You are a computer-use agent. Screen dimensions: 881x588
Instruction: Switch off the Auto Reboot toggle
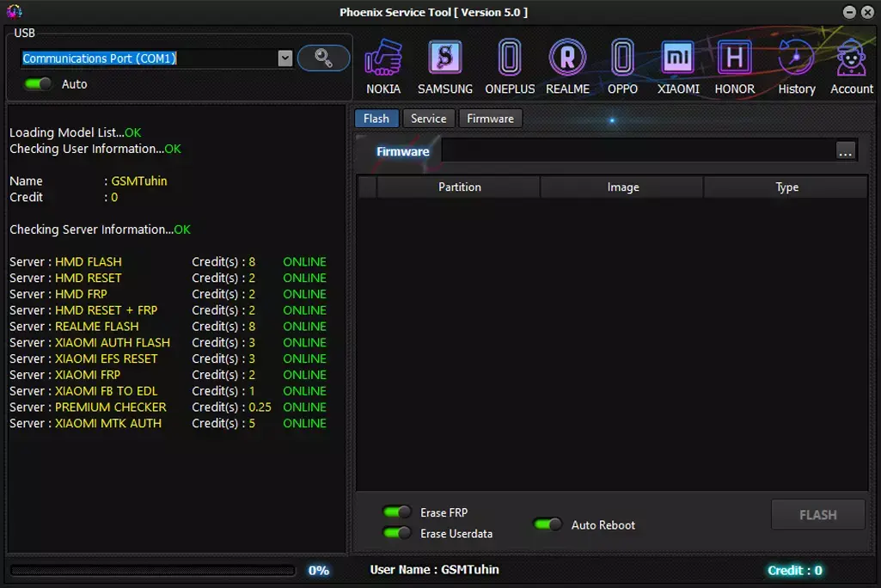coord(548,524)
